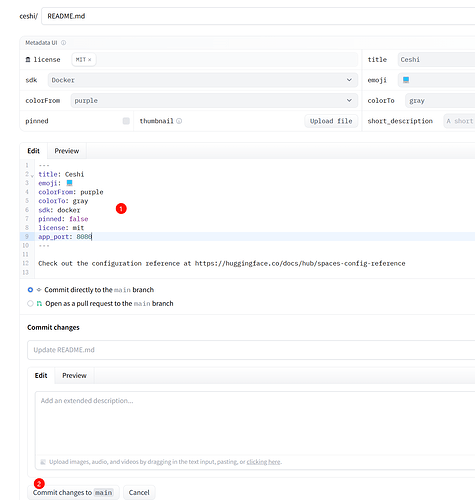This screenshot has width=475, height=500.
Task: Click the 'app_port: 8888' line in editor
Action: click(65, 237)
